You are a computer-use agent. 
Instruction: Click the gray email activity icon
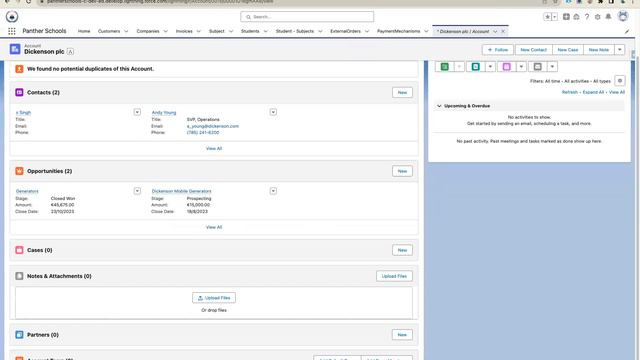(538, 67)
